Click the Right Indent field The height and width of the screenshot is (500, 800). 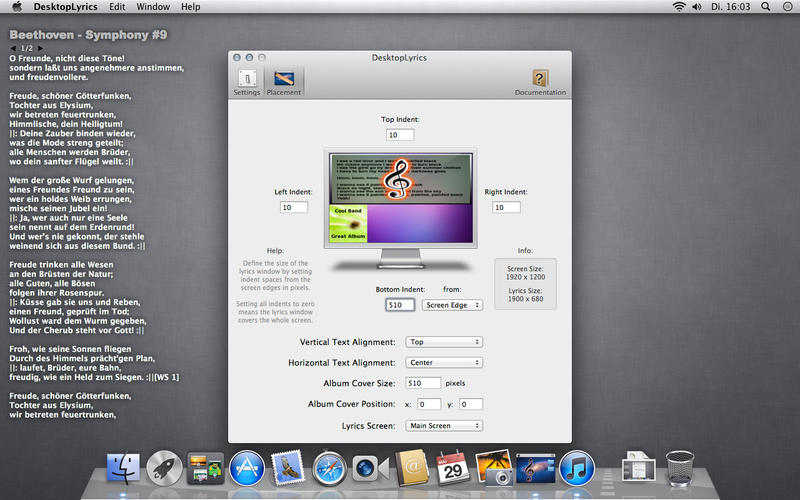(x=506, y=207)
